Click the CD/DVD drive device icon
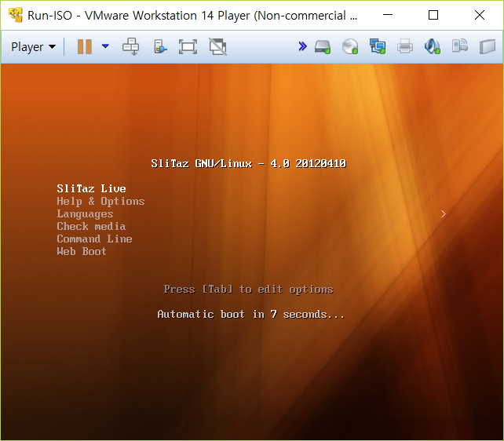This screenshot has width=504, height=441. (350, 47)
